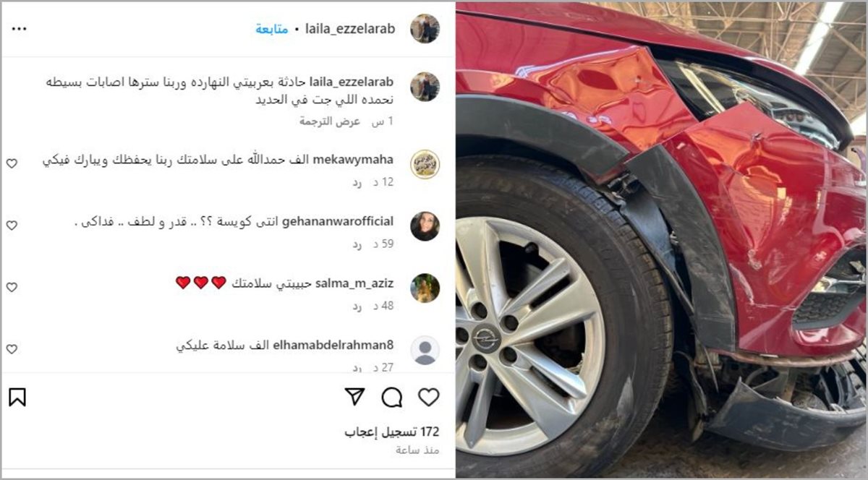Reply to mekawymaha's comment
This screenshot has width=868, height=480.
[357, 182]
